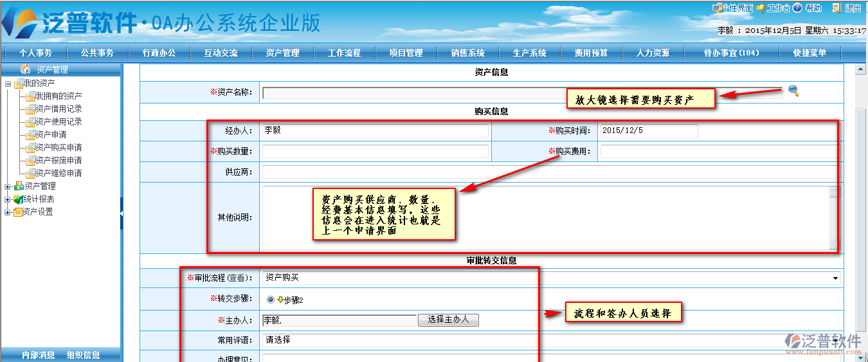Viewport: 868px width, 362px height.
Task: Click the 统计报表 checkmark chart icon
Action: 19,199
